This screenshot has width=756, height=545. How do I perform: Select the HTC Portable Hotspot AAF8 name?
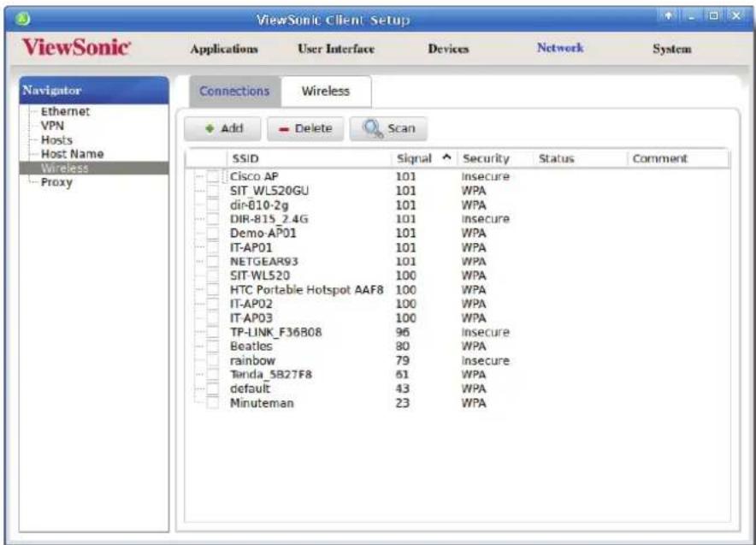click(x=307, y=290)
